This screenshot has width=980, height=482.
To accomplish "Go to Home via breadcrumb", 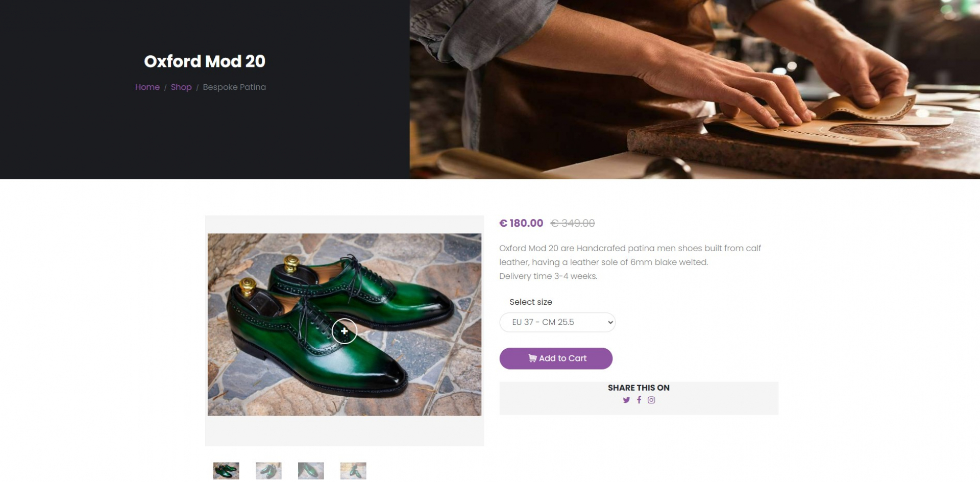I will [x=147, y=87].
